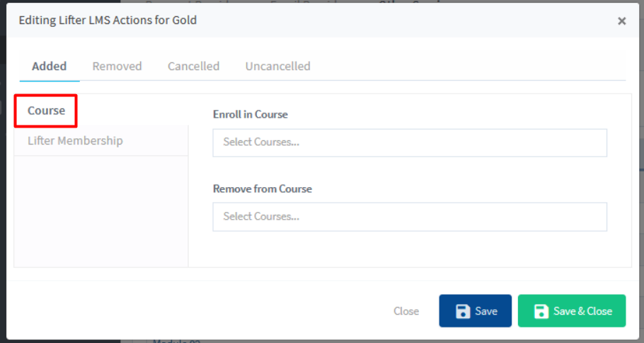
Task: Open the Remove from Course selector
Action: click(x=409, y=217)
